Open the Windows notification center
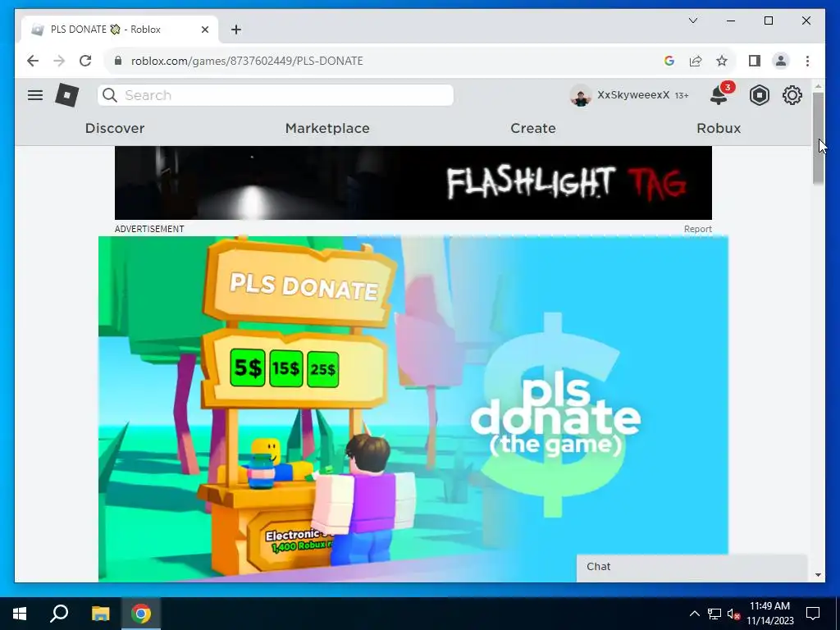This screenshot has height=630, width=840. (x=813, y=614)
